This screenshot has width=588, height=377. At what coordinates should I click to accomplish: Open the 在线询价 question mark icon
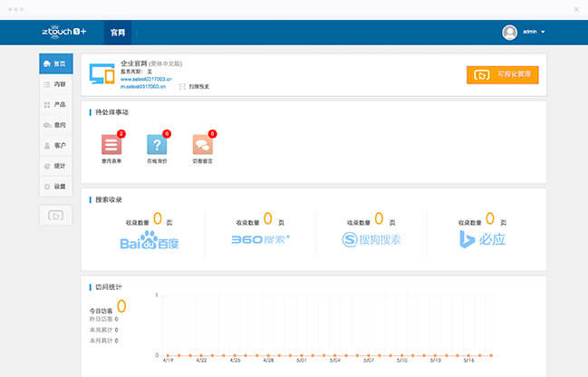[x=157, y=144]
